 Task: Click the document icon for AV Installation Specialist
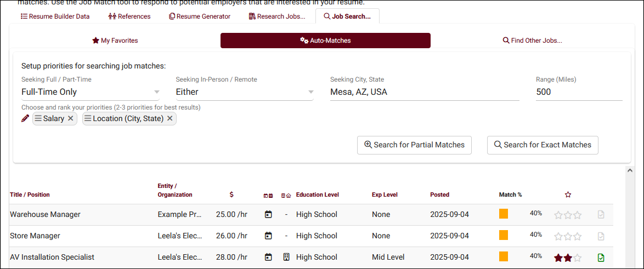[x=601, y=257]
